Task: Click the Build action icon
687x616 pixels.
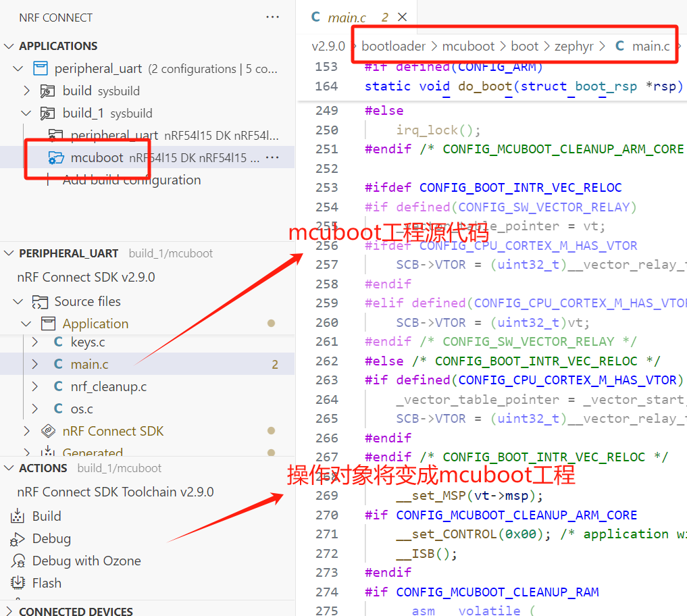Action: click(x=17, y=516)
